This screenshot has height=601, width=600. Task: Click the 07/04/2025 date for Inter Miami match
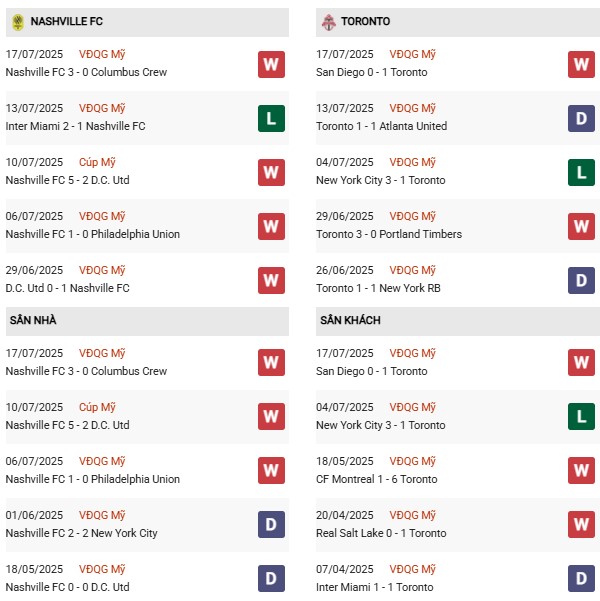coord(345,569)
